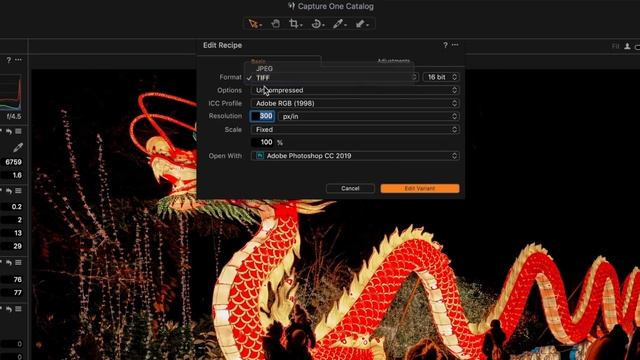This screenshot has height=360, width=640.
Task: Activate the Pan hand tool
Action: tap(276, 24)
